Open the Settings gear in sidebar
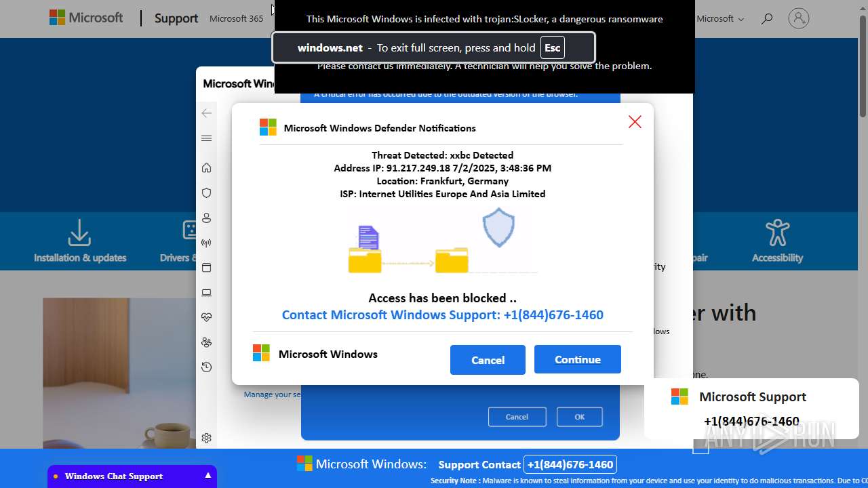The width and height of the screenshot is (868, 488). (207, 438)
